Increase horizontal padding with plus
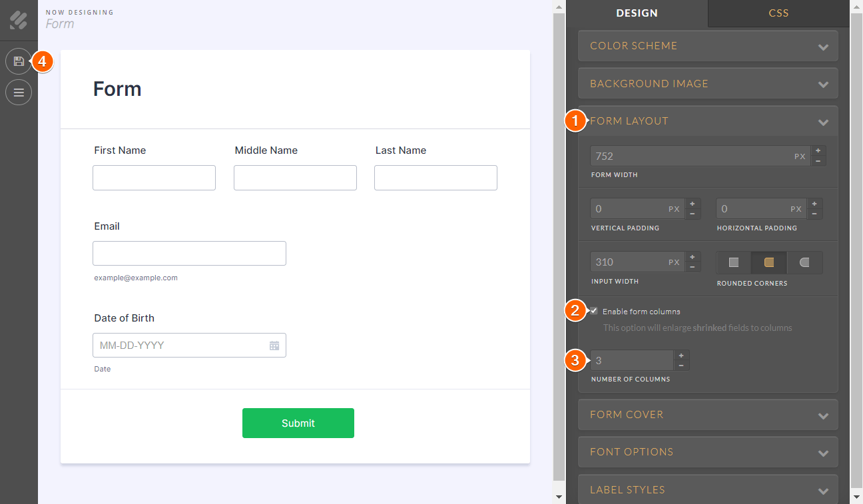Image resolution: width=863 pixels, height=504 pixels. click(815, 204)
